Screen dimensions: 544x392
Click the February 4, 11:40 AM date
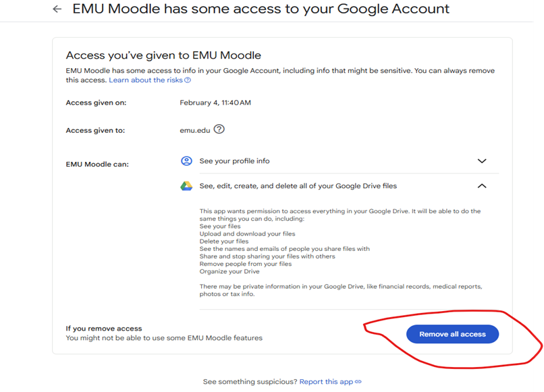(x=215, y=103)
